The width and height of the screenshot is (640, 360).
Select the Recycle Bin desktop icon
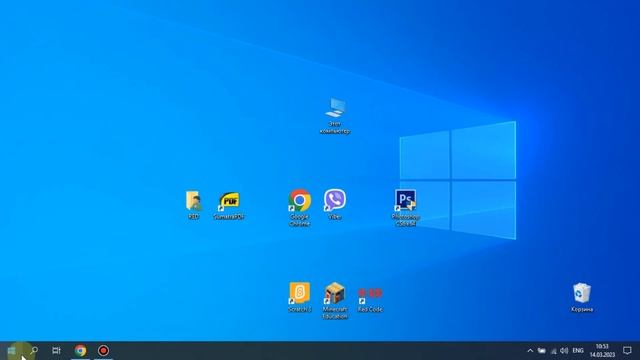582,297
